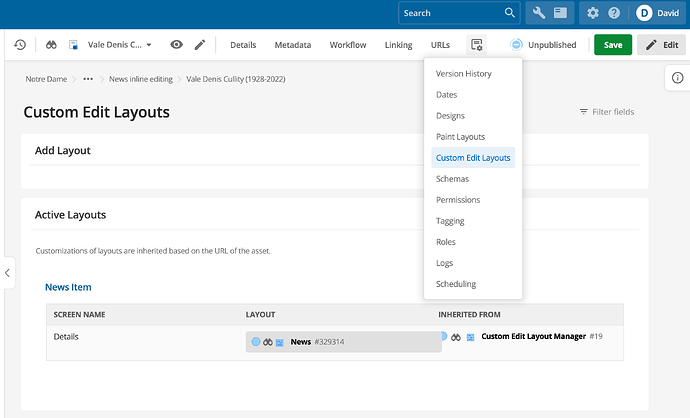Switch to the Metadata screen tab
Viewport: 690px width, 418px height.
click(x=293, y=45)
